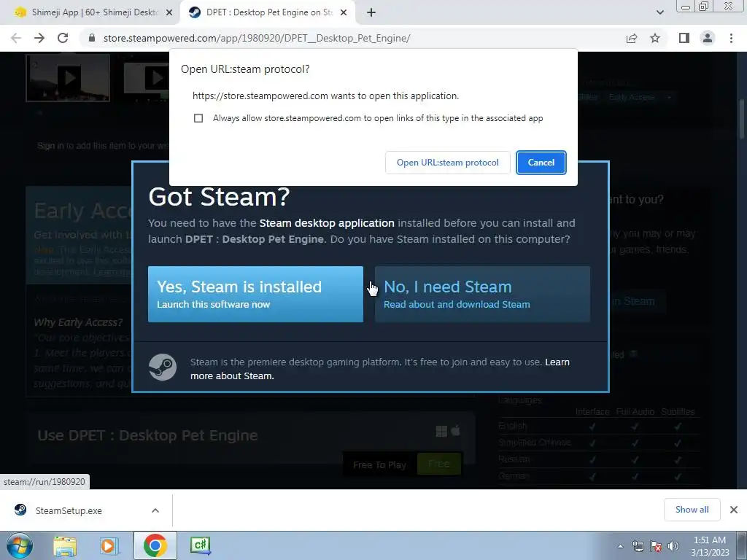Click the Early Access tag
This screenshot has width=747, height=560.
[632, 97]
